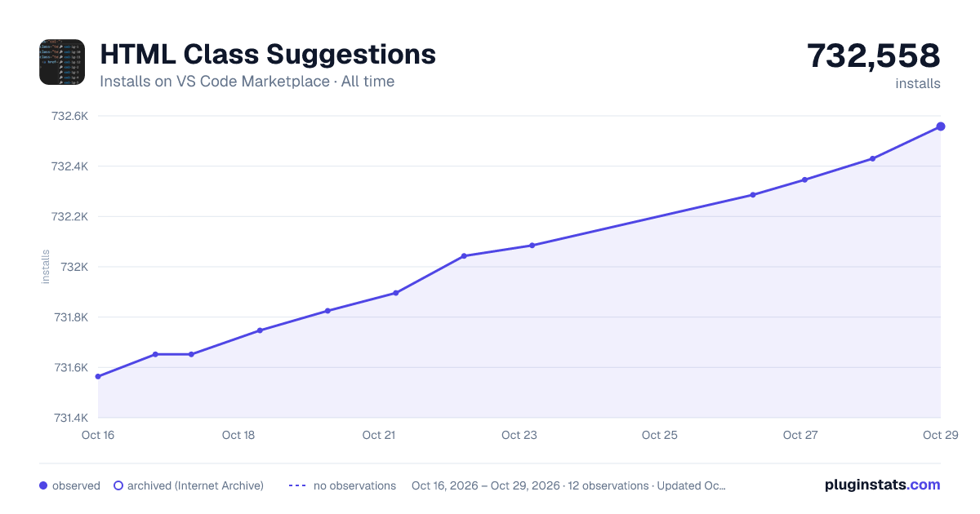Click the 732,558 installs total
This screenshot has width=980, height=514.
click(874, 55)
